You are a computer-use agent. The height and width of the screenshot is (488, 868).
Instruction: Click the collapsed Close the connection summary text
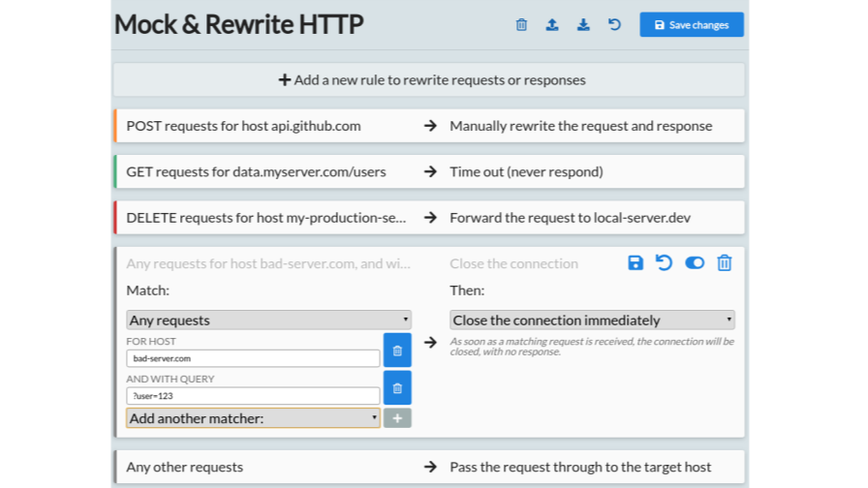pyautogui.click(x=513, y=263)
